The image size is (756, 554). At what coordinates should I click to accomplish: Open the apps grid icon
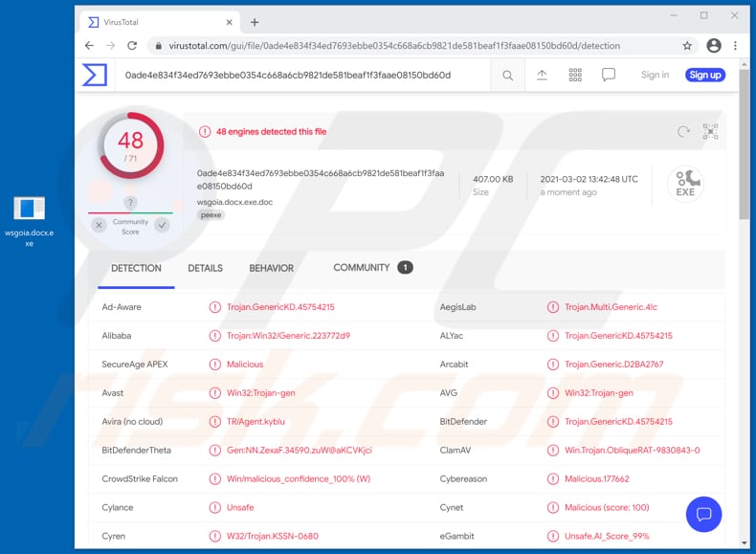tap(575, 75)
